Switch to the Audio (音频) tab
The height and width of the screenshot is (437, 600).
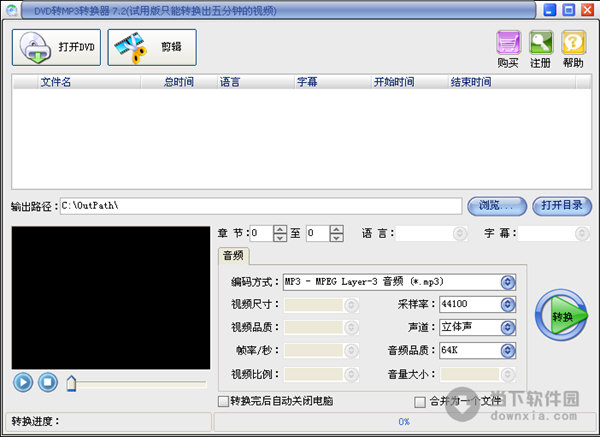233,256
